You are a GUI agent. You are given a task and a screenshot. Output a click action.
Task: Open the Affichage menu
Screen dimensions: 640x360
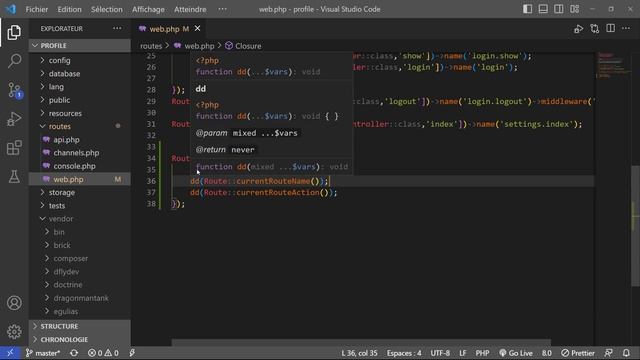tap(148, 9)
